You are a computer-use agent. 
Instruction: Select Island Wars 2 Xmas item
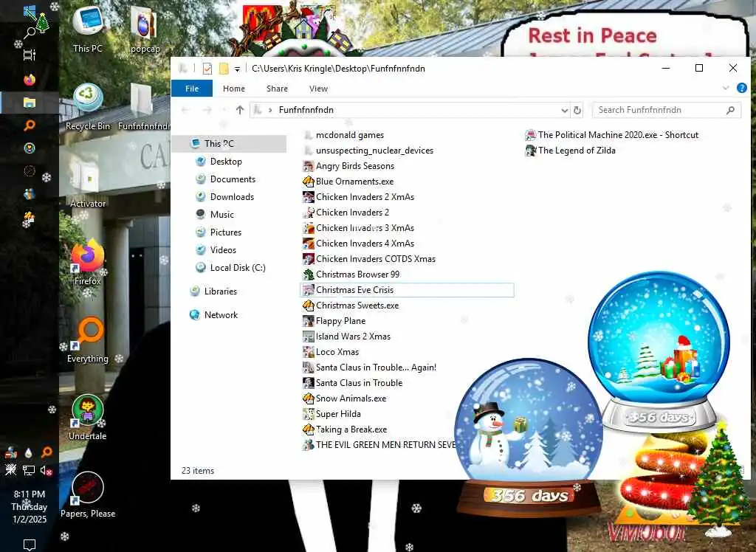[x=347, y=336]
